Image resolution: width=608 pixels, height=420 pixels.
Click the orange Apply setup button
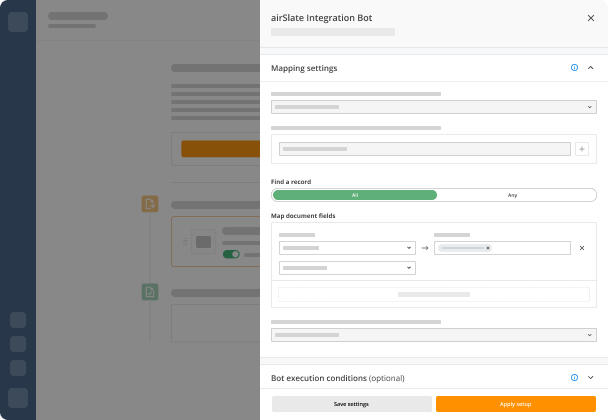(x=515, y=404)
